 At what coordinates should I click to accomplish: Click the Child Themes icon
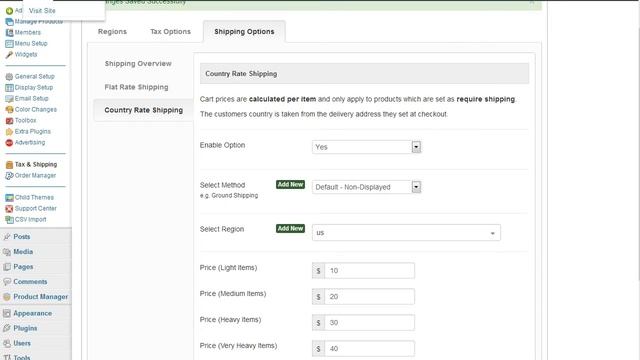coord(9,198)
